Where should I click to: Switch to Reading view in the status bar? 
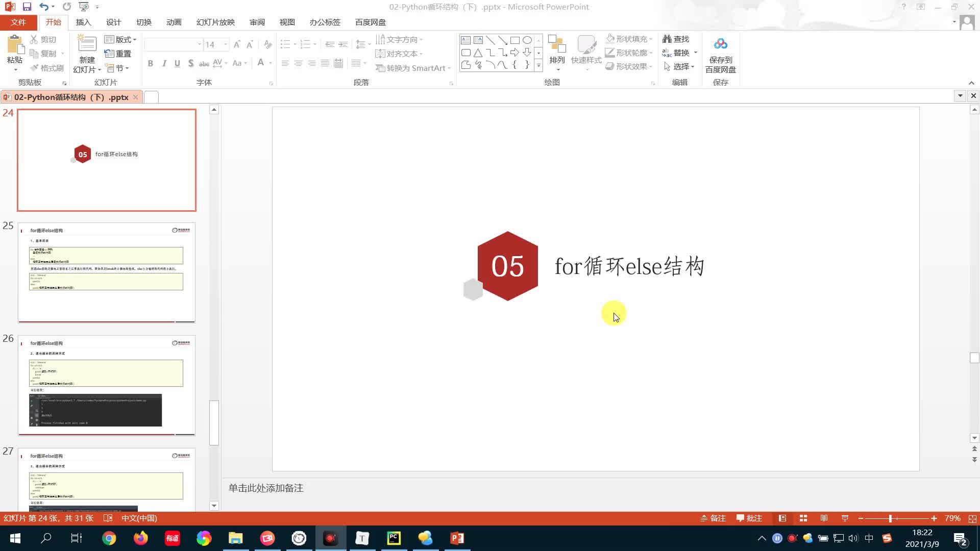coord(824,518)
